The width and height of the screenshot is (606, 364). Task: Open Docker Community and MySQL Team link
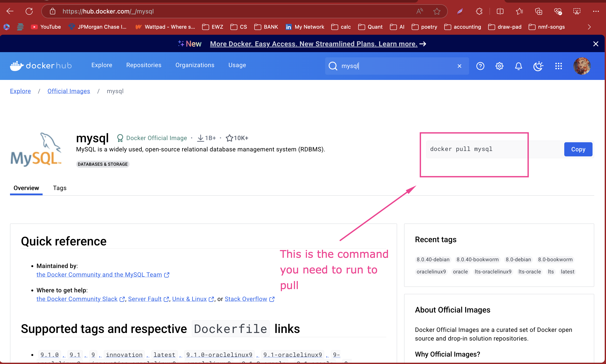coord(103,275)
